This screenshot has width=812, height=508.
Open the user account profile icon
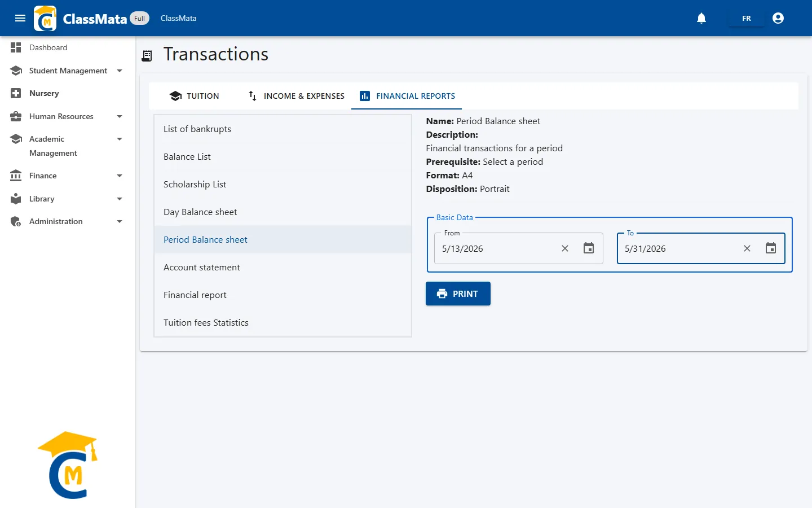[x=778, y=18]
